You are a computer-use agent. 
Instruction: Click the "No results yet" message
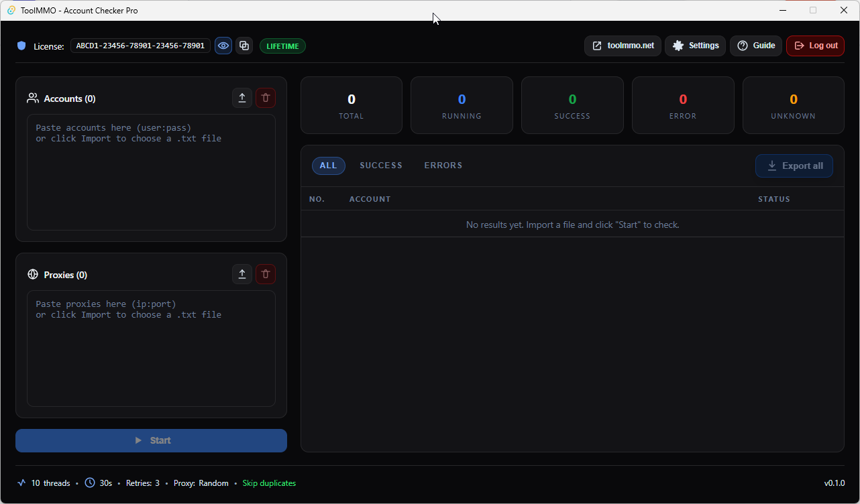(572, 225)
